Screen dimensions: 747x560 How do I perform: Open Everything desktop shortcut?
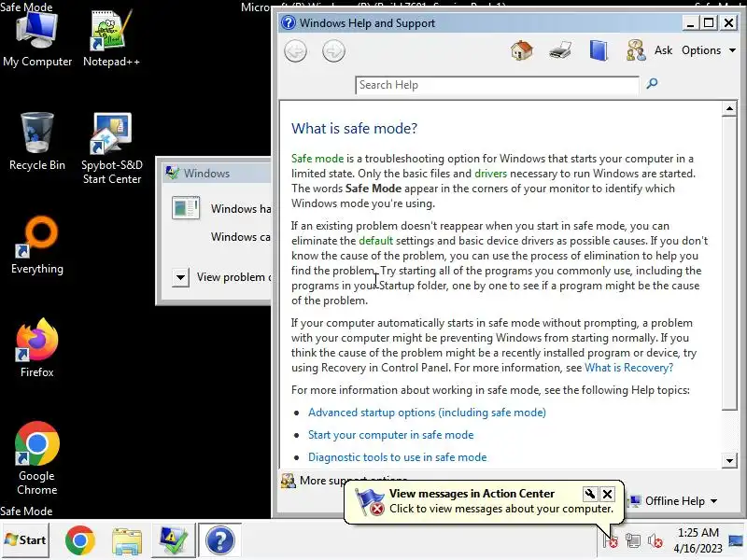37,245
